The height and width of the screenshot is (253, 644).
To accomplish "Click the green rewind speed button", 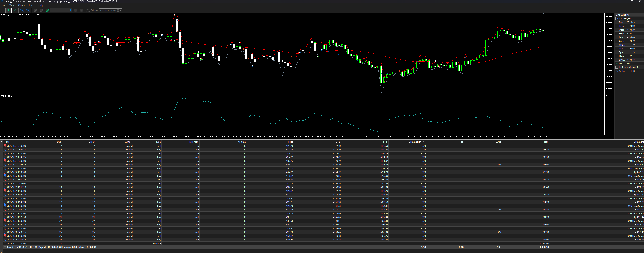I will coord(47,10).
